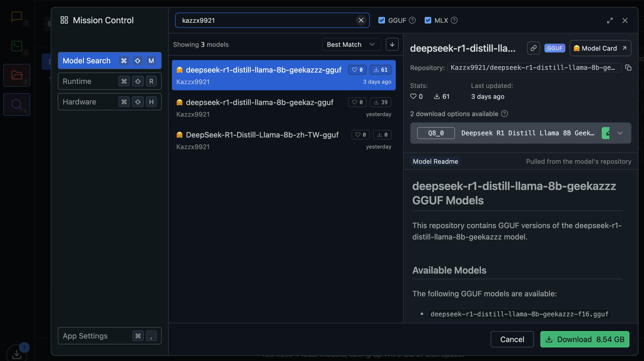Open the Model Card on Hugging Face
Image resolution: width=644 pixels, height=361 pixels.
pos(600,48)
